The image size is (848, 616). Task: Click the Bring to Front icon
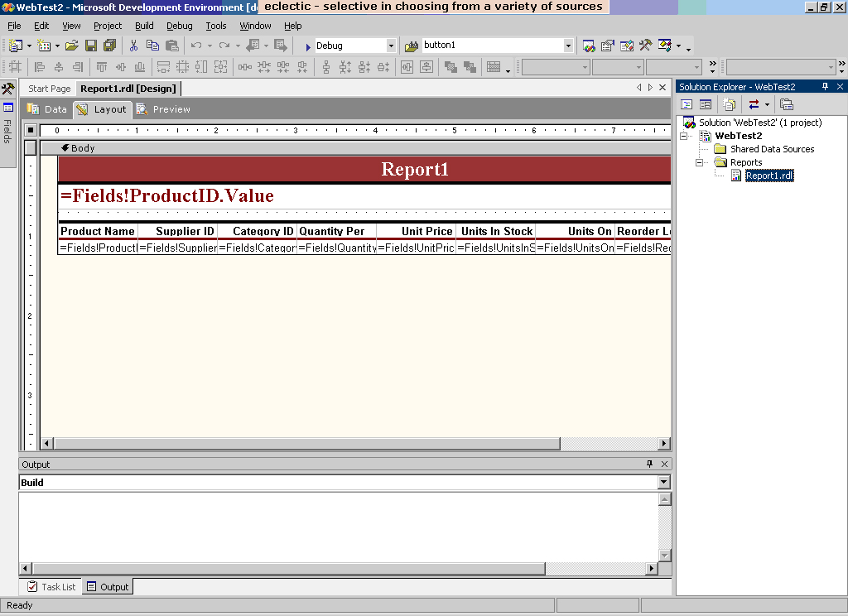pyautogui.click(x=450, y=67)
